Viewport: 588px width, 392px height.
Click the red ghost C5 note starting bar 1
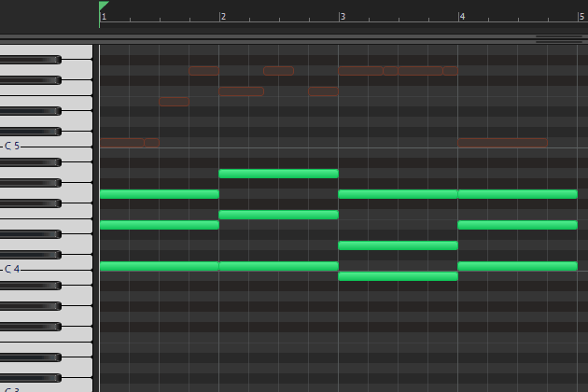pyautogui.click(x=121, y=142)
